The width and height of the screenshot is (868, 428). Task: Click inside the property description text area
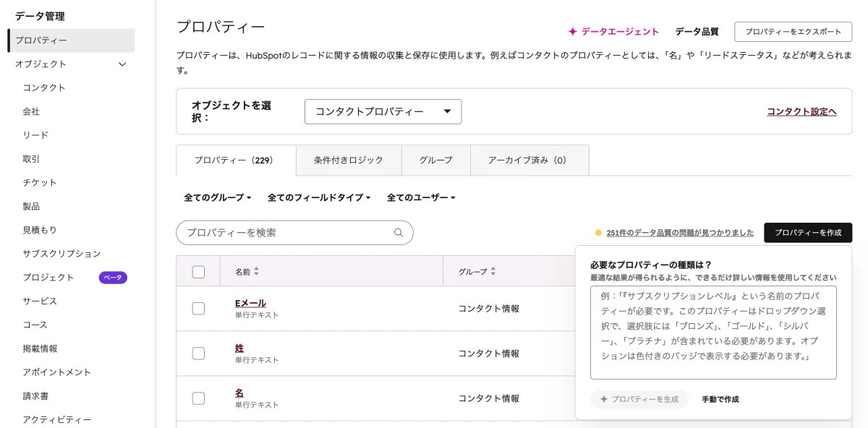click(713, 333)
